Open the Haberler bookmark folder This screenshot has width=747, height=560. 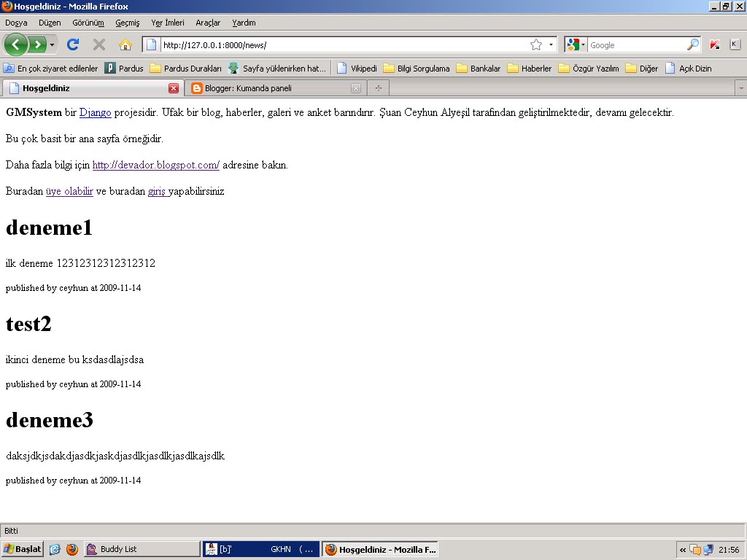pos(530,68)
